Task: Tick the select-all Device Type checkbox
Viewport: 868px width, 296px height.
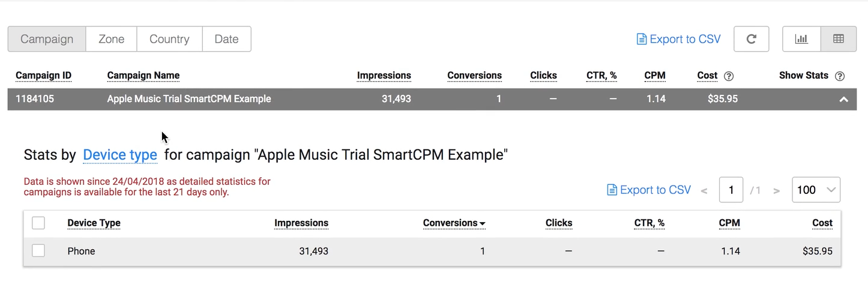Action: pos(38,223)
